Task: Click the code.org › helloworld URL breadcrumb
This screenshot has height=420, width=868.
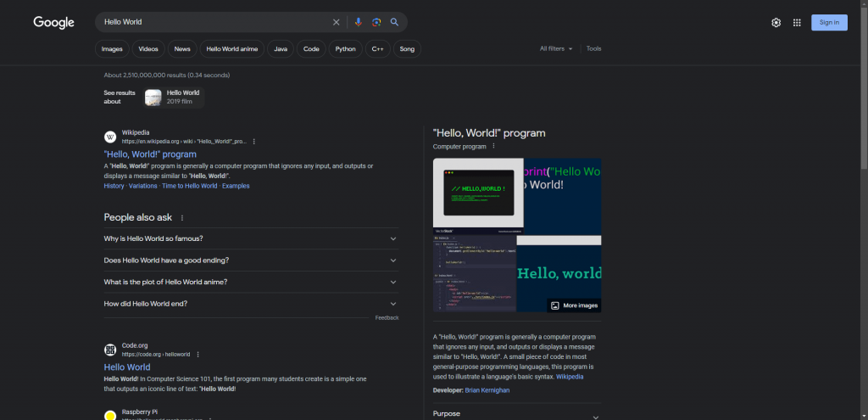Action: point(156,355)
